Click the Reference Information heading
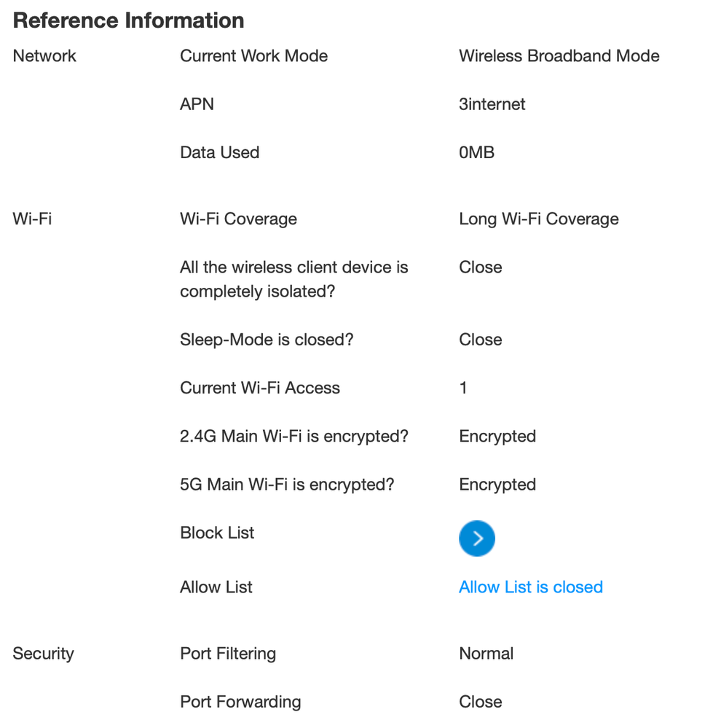Image resolution: width=713 pixels, height=728 pixels. (x=128, y=20)
